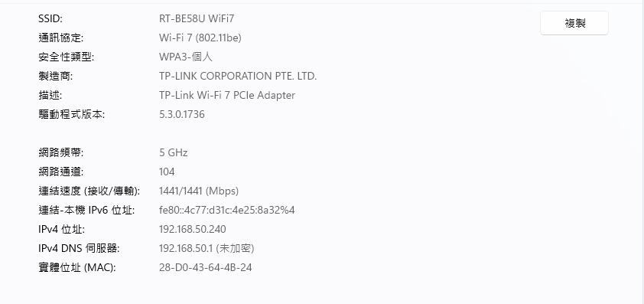This screenshot has width=644, height=304.
Task: Click the 實體位址 (MAC): label
Action: tap(77, 267)
